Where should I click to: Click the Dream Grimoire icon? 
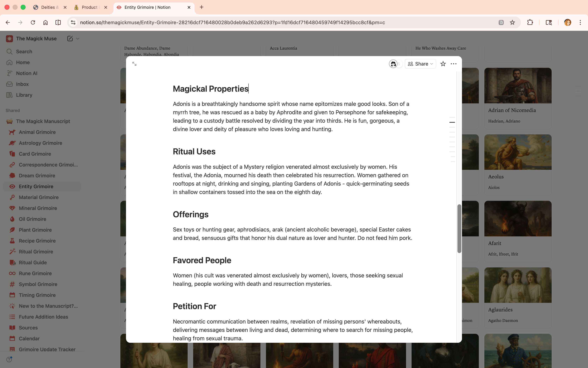tap(12, 176)
